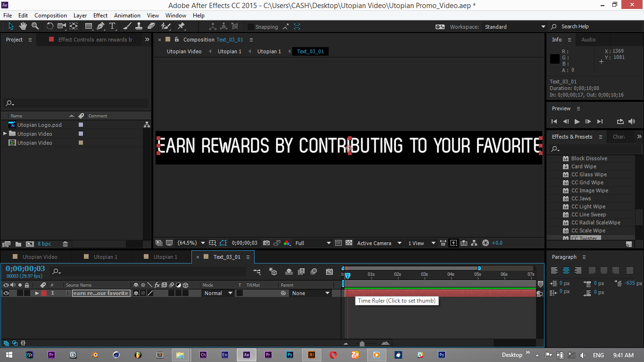Viewport: 644px width, 362px height.
Task: Switch to the Audio panel tab
Action: [x=588, y=40]
